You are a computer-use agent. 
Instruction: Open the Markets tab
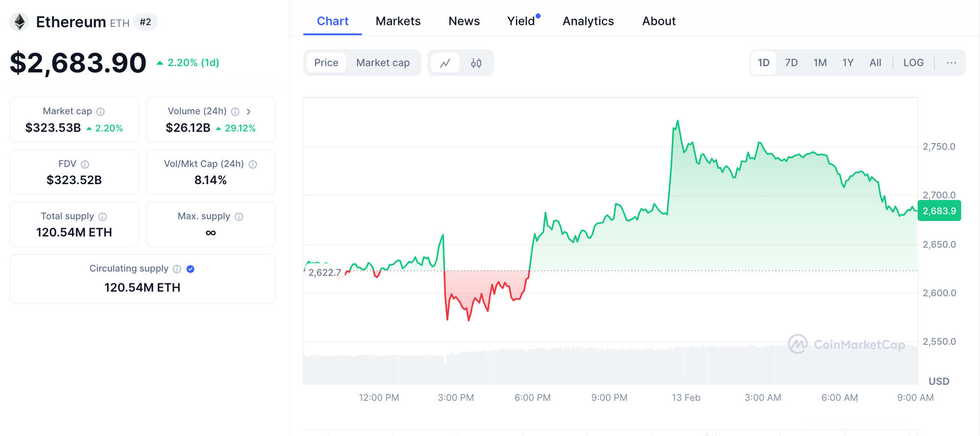(398, 21)
